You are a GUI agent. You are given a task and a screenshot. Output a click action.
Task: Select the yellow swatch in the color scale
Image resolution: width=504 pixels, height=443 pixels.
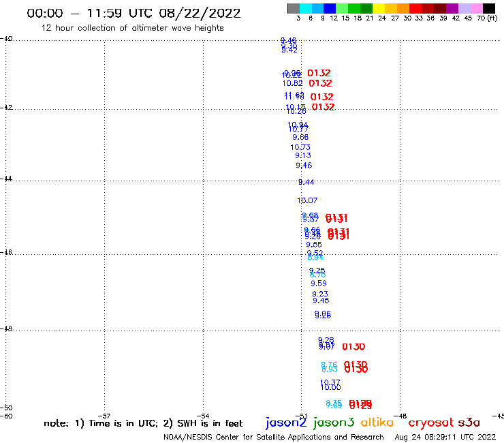379,8
